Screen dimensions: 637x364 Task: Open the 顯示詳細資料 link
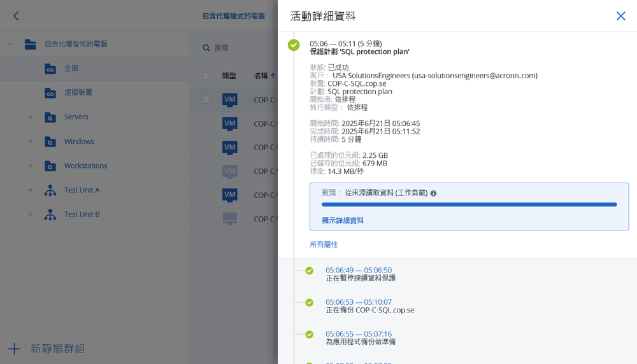tap(343, 220)
